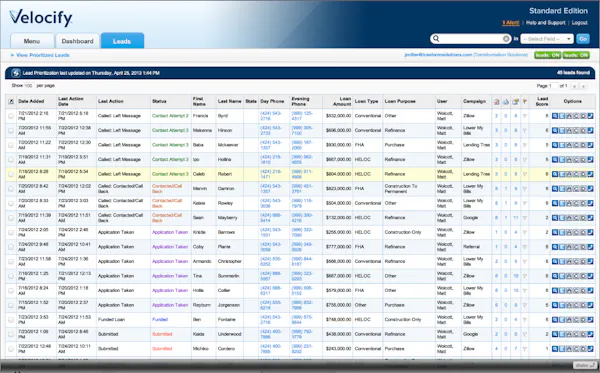Click phone icon in Kaida Underwood row
This screenshot has height=373, width=600.
tap(590, 334)
